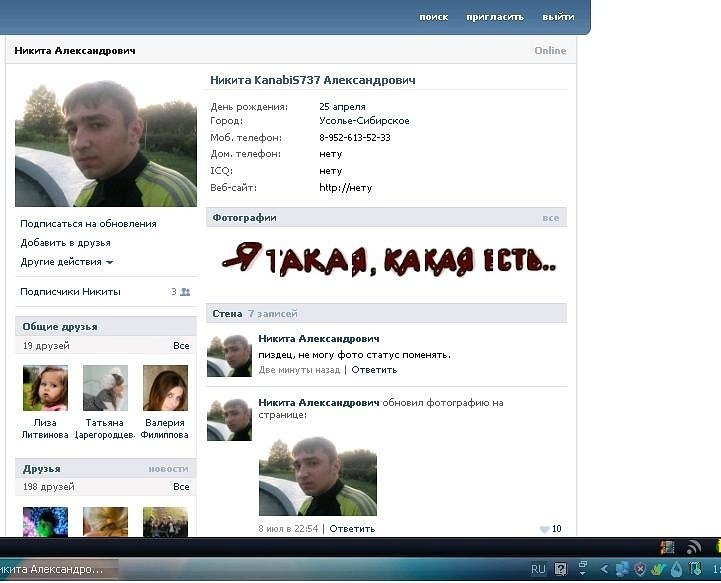
Task: Like the updated photo post via heart icon
Action: click(545, 529)
